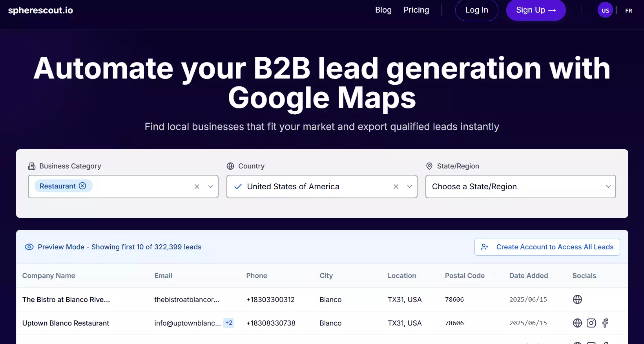Open website icon for The Bistro at Blanco

(x=577, y=300)
